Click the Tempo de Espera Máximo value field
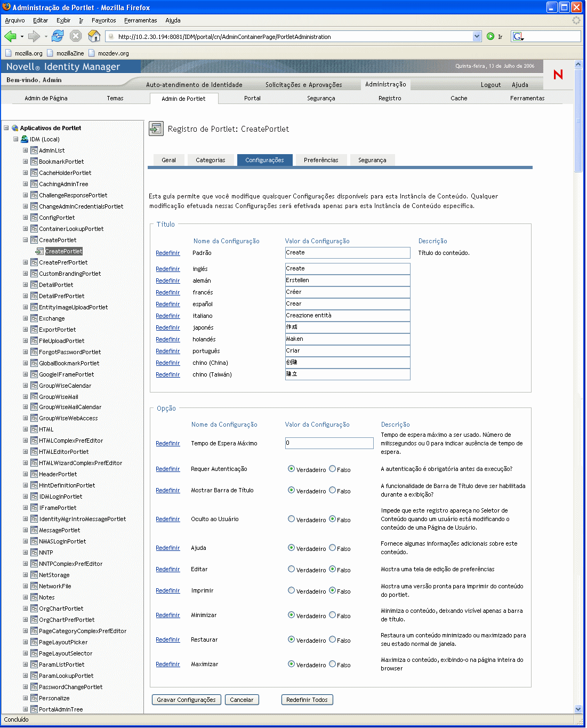The width and height of the screenshot is (587, 728). (x=329, y=443)
